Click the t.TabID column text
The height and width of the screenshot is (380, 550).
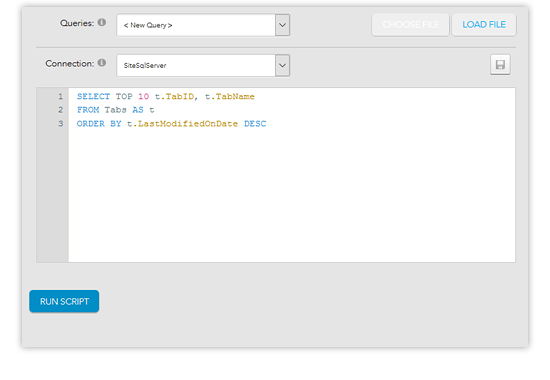click(x=176, y=96)
